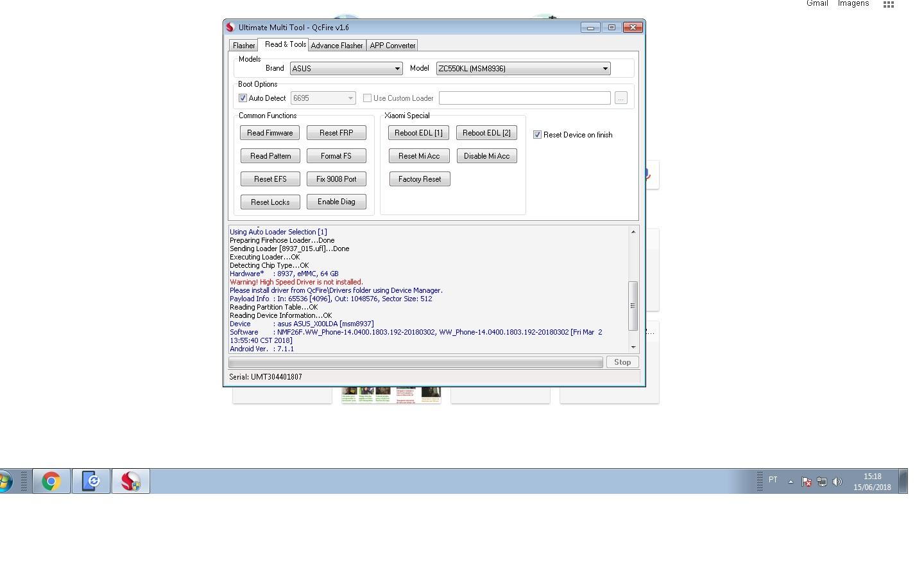Image resolution: width=924 pixels, height=578 pixels.
Task: Click the log scrollbar thumb
Action: (633, 306)
